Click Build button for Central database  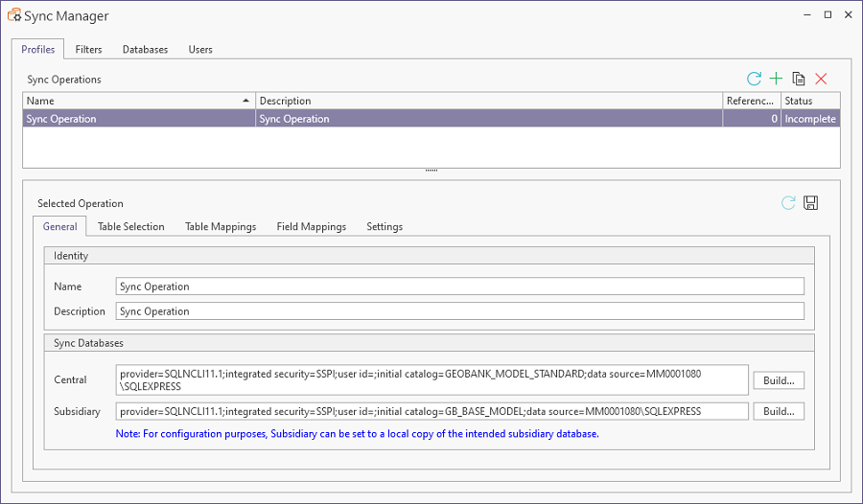779,380
